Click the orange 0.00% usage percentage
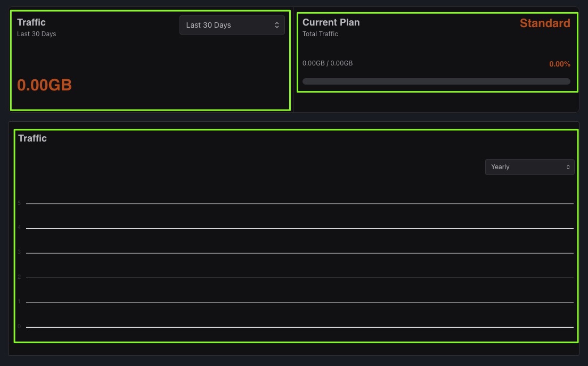 (x=560, y=64)
